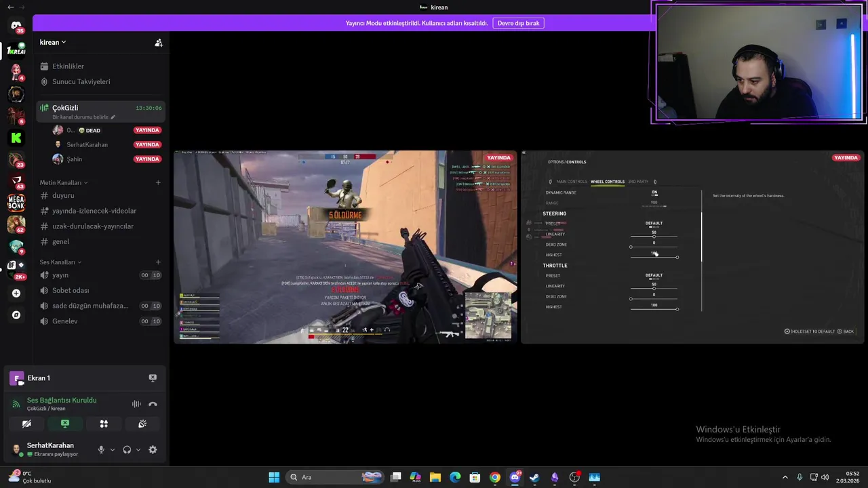Open yayında-izlenecek-videolar channel
The height and width of the screenshot is (488, 868).
pyautogui.click(x=99, y=211)
